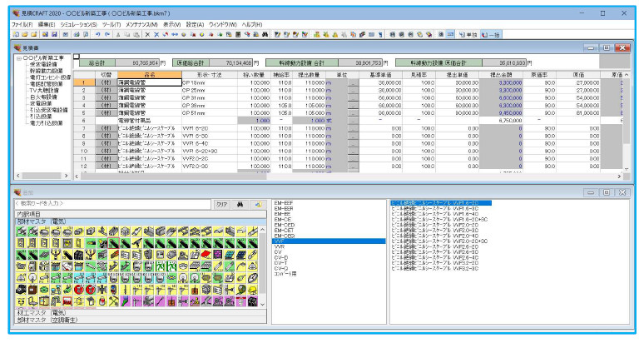Viewport: 644px width, 348px height.
Task: Open the シミュレーション(S) menu
Action: (x=78, y=25)
